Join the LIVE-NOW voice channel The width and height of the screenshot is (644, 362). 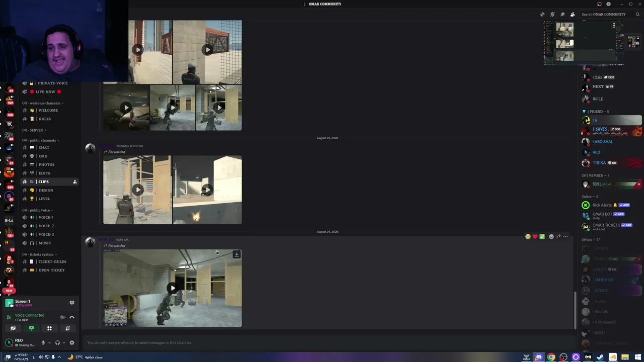tap(49, 92)
